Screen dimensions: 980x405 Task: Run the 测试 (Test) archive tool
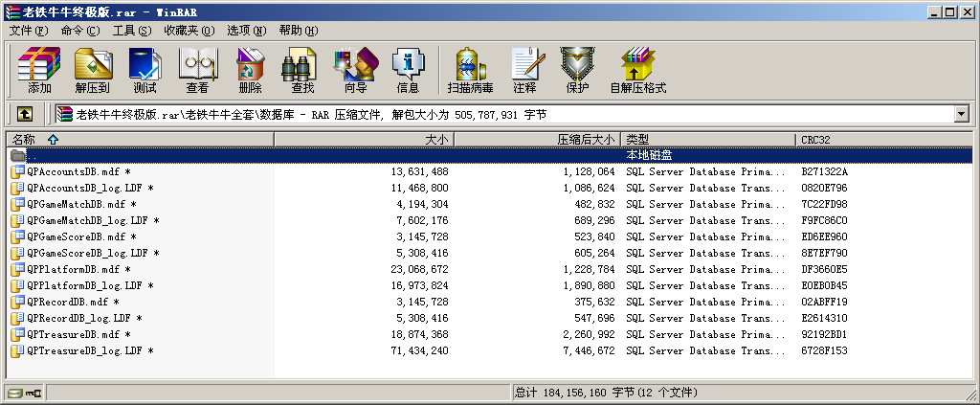click(145, 70)
